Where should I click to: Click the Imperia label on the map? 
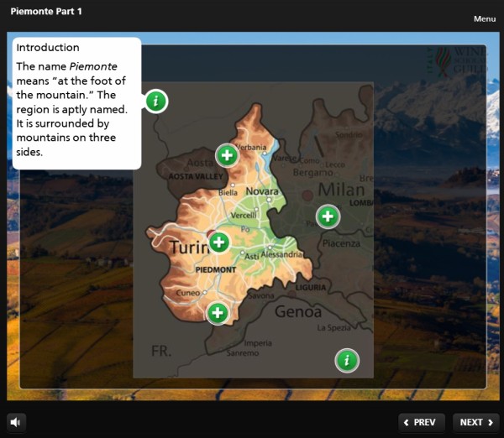tap(258, 343)
